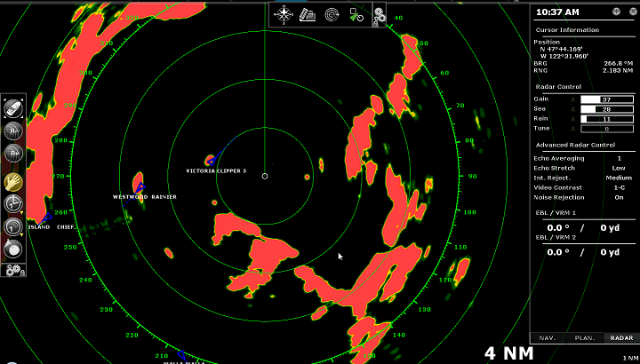The height and width of the screenshot is (364, 640).
Task: Click the first range rings R+ button
Action: (13, 131)
